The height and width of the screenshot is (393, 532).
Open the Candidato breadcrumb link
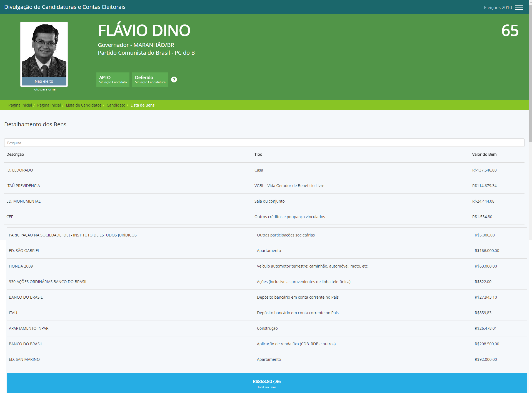point(116,105)
